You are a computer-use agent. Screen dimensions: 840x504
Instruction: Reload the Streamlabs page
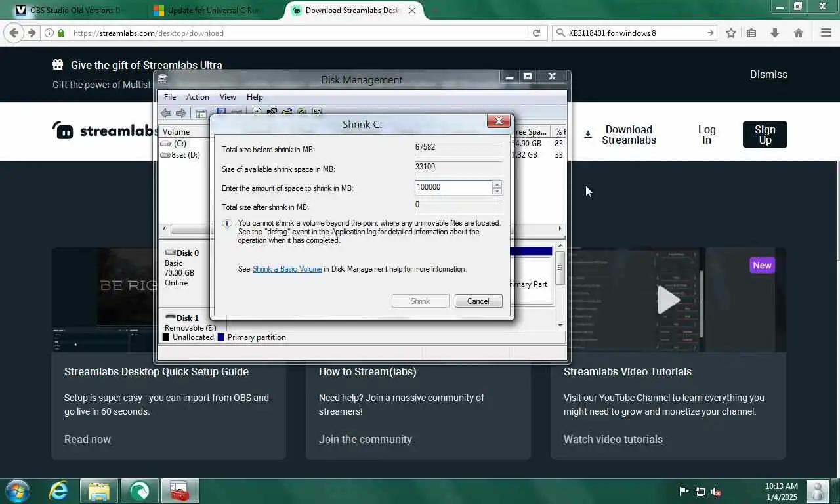click(x=536, y=33)
